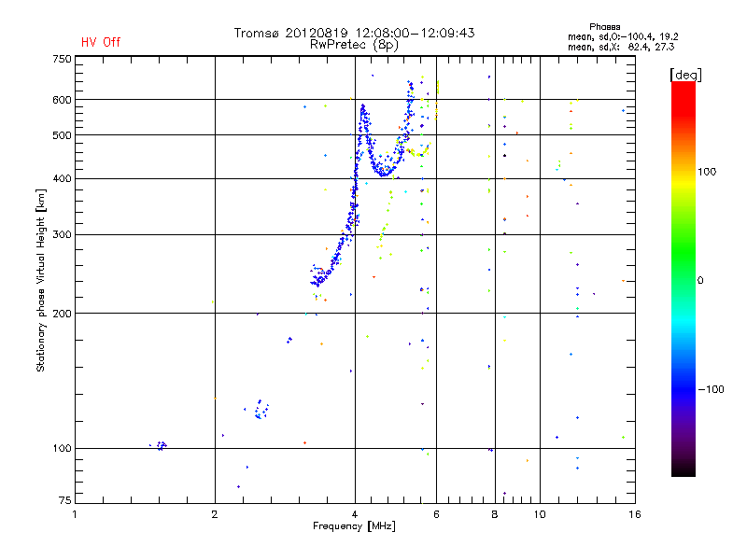Click the 75 label on the height axis
The image size is (747, 560).
65,500
